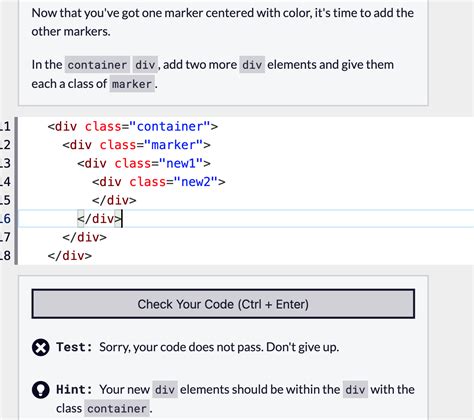
Task: Click line number 16 in the gutter
Action: click(x=5, y=219)
